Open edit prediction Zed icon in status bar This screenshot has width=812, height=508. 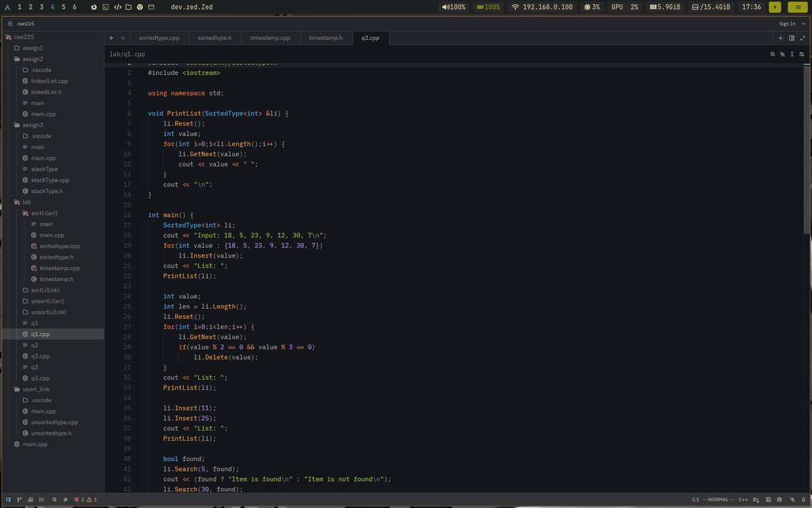(x=756, y=499)
